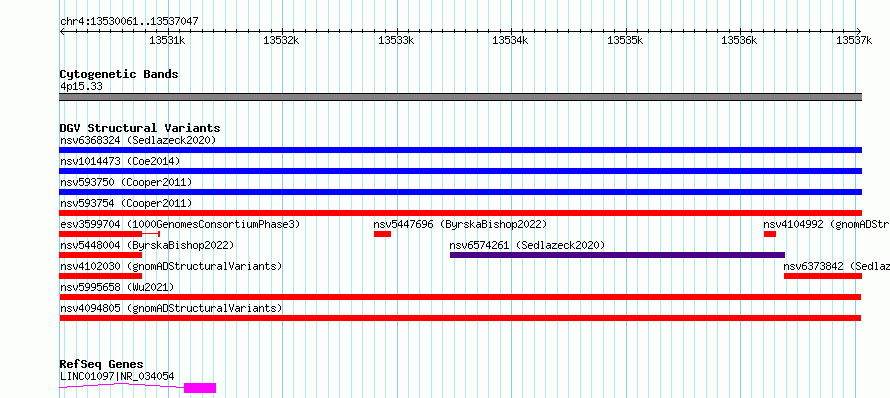The image size is (890, 398).
Task: Click the 13531k ruler tick
Action: pyautogui.click(x=168, y=40)
